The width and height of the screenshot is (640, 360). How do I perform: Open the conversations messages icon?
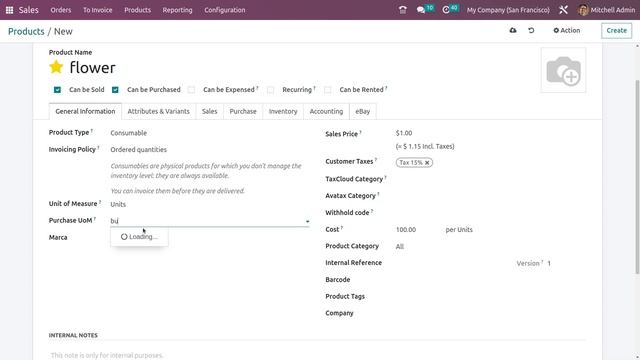(x=421, y=10)
